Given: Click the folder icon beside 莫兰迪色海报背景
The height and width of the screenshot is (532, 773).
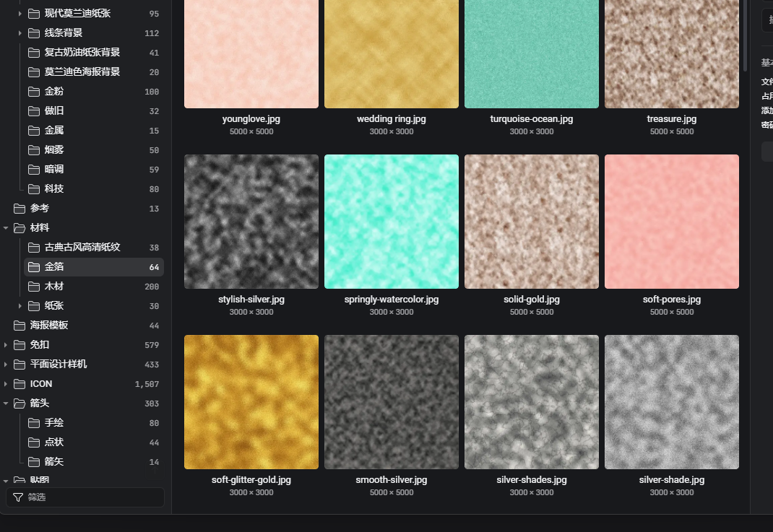Looking at the screenshot, I should [x=34, y=72].
